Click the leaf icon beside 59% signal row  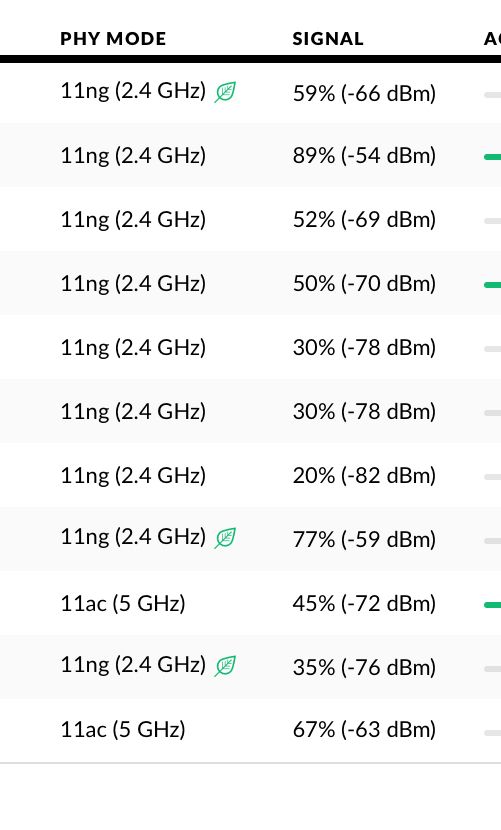coord(225,93)
